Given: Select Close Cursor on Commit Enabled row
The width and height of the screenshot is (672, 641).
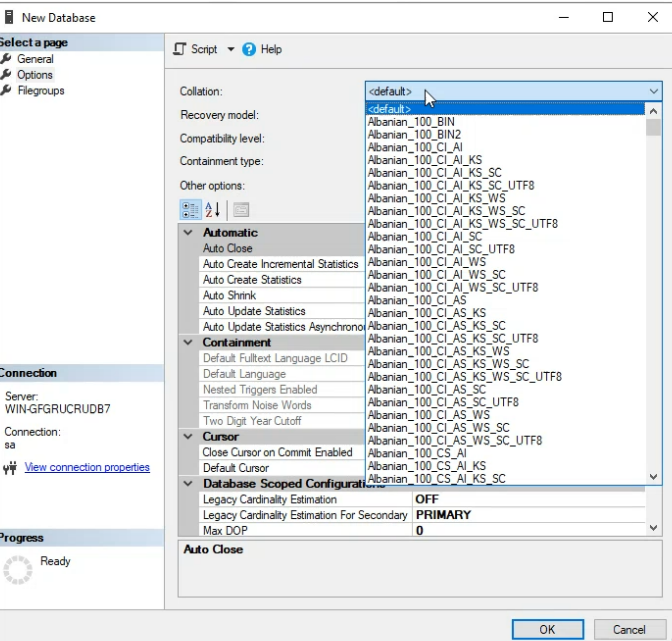Looking at the screenshot, I should [282, 452].
